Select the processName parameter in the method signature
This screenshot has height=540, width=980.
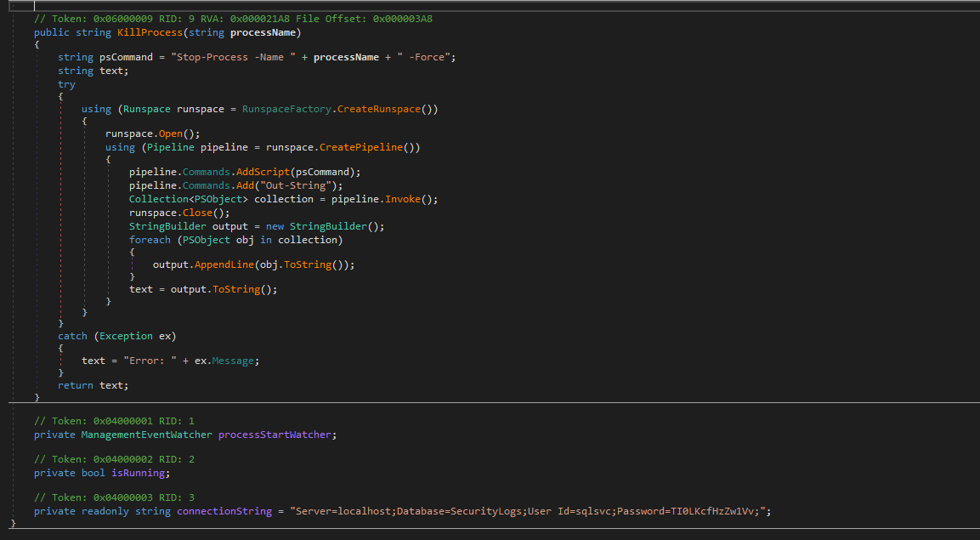tap(266, 32)
